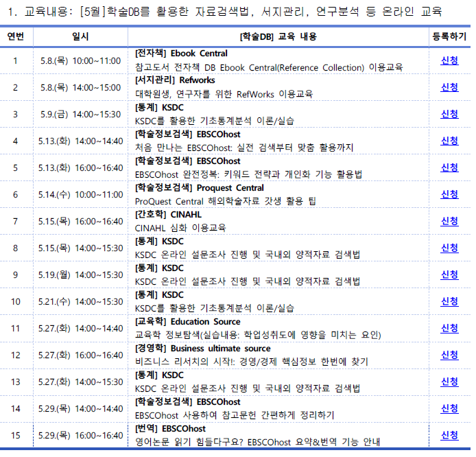Click row number 15 in 연번 column

click(x=16, y=436)
